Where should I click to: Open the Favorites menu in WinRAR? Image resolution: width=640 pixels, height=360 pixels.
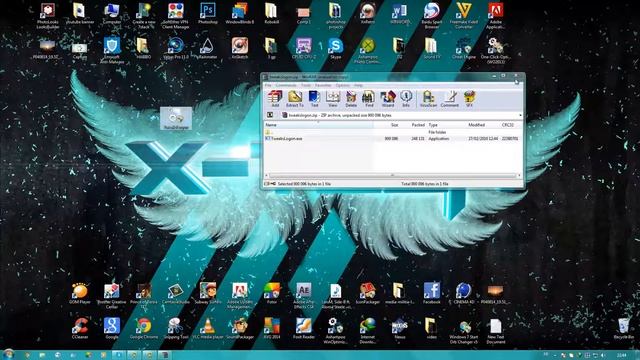point(323,85)
